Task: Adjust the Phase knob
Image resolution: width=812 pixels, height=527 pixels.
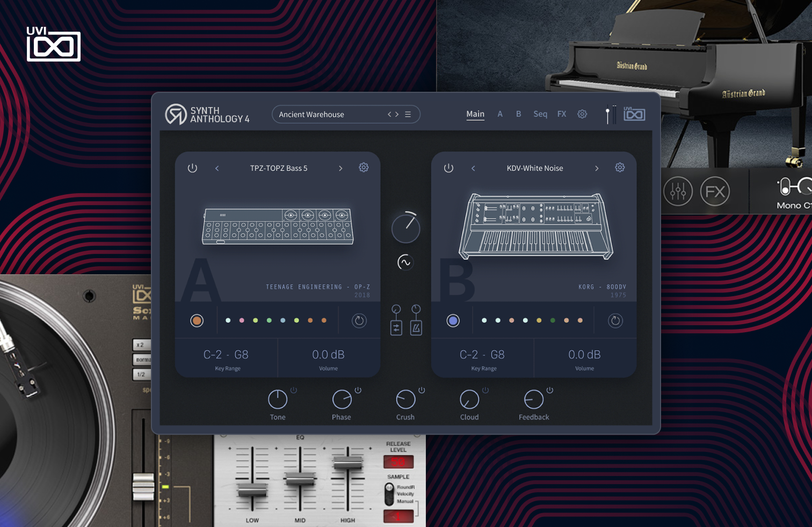Action: pos(342,399)
